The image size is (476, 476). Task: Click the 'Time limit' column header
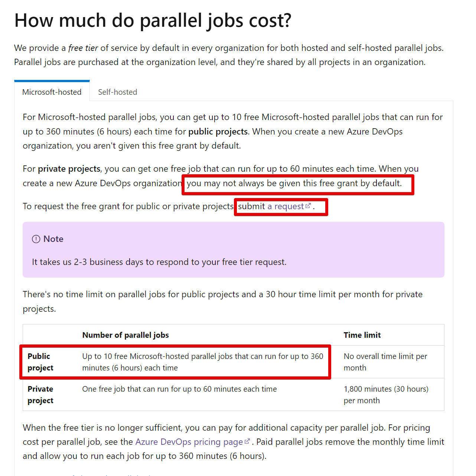[x=362, y=335]
